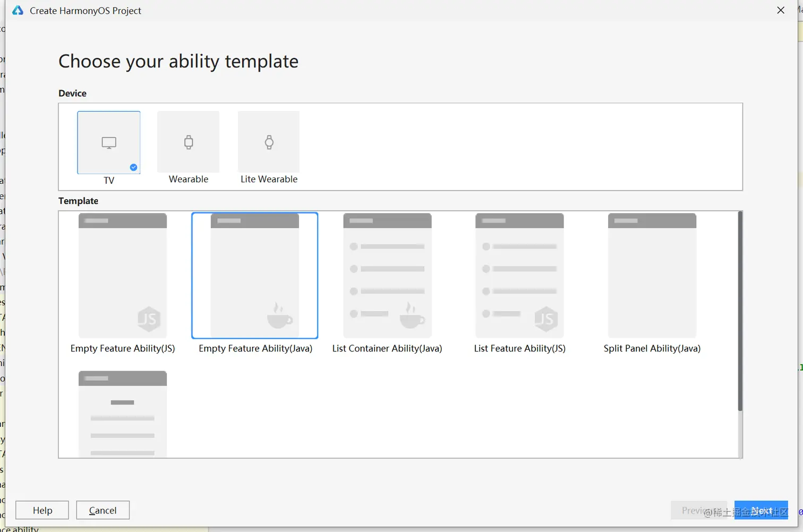803x532 pixels.
Task: Pick Split Panel Ability(Java) template thumbnail
Action: (x=652, y=276)
